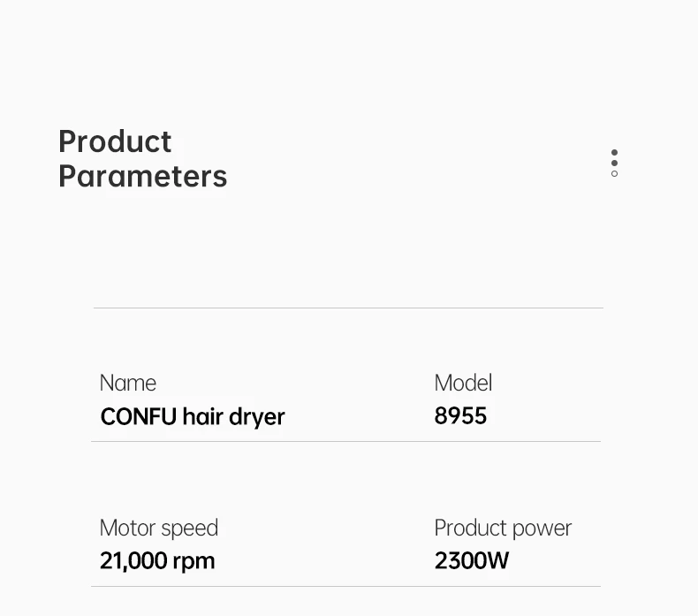This screenshot has height=616, width=698.
Task: Click the three-dot vertical indicator icon
Action: click(614, 163)
